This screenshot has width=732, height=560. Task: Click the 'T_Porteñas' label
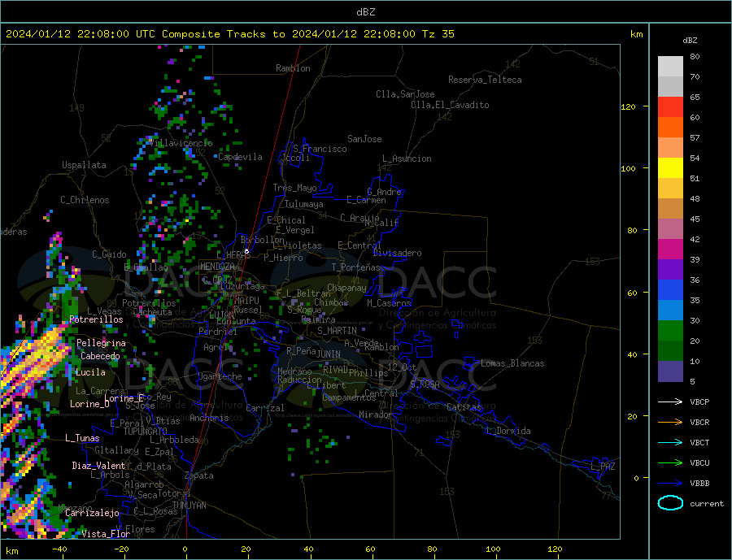tap(355, 267)
